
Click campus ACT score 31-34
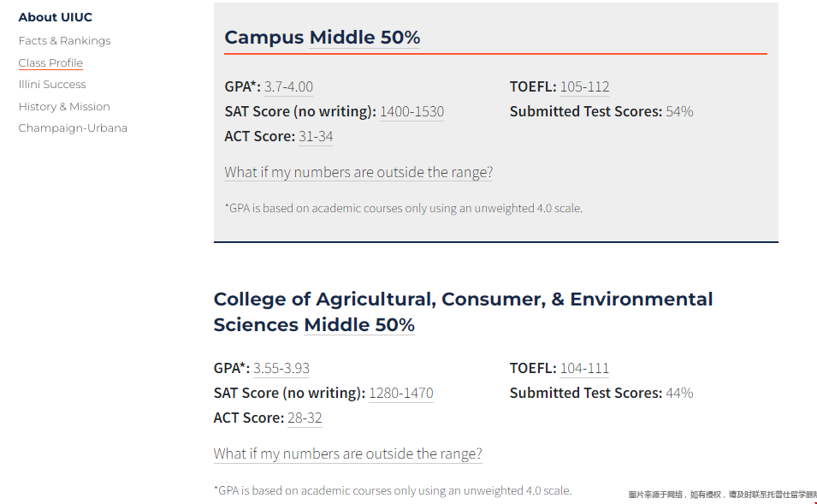coord(316,137)
